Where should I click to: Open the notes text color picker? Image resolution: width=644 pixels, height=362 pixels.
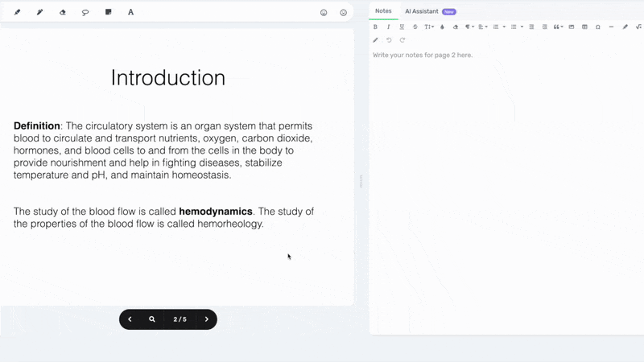(x=442, y=27)
